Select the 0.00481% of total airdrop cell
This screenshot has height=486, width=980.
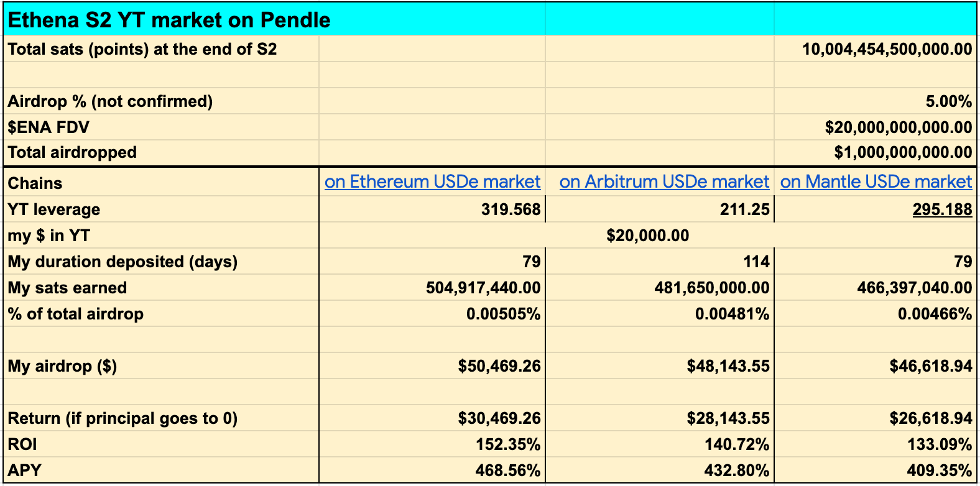tap(732, 314)
